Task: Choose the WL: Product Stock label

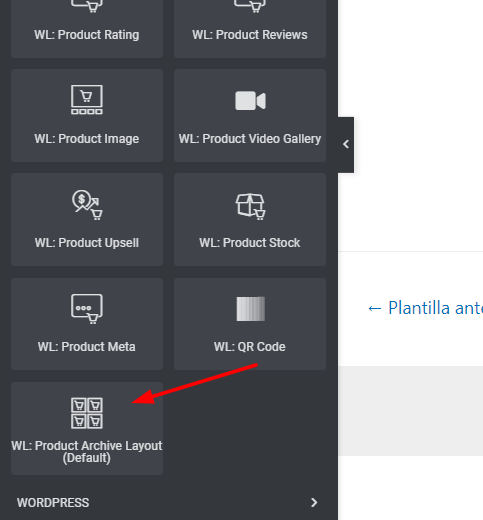Action: pyautogui.click(x=250, y=243)
